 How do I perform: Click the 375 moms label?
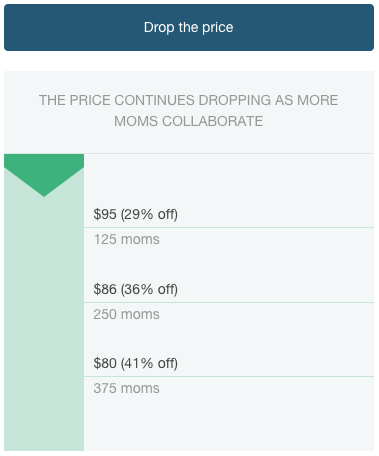(127, 388)
